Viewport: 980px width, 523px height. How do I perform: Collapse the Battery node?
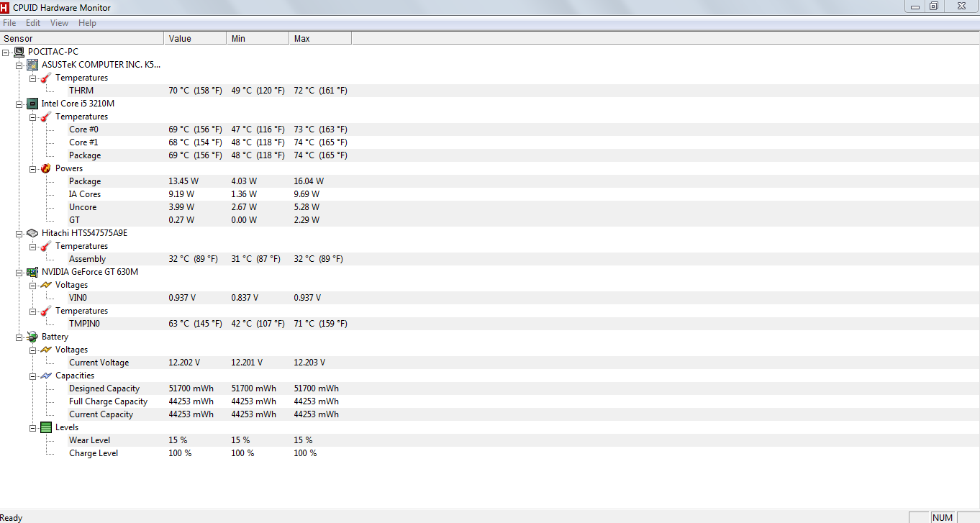click(19, 337)
